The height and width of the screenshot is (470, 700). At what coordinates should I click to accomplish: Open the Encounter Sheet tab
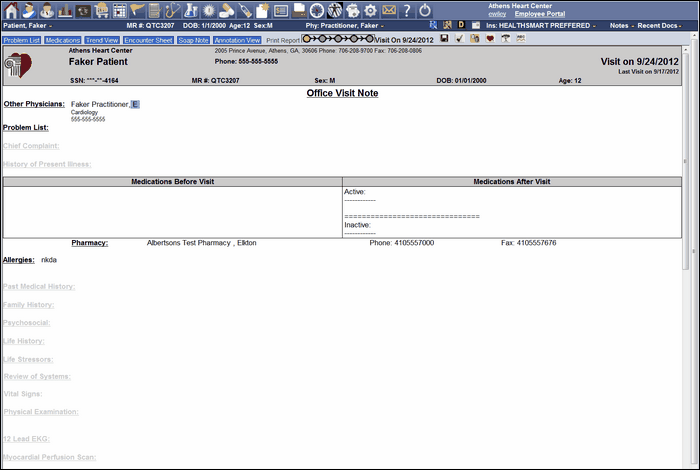coord(148,40)
